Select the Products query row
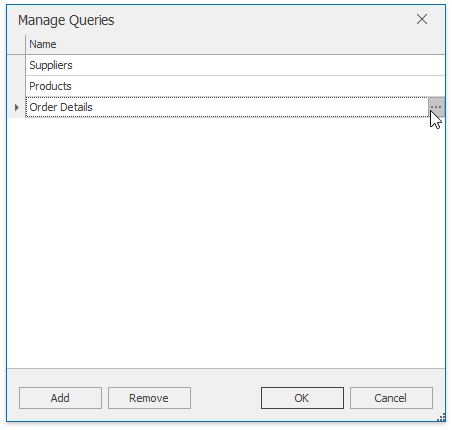This screenshot has width=452, height=430. pos(235,86)
